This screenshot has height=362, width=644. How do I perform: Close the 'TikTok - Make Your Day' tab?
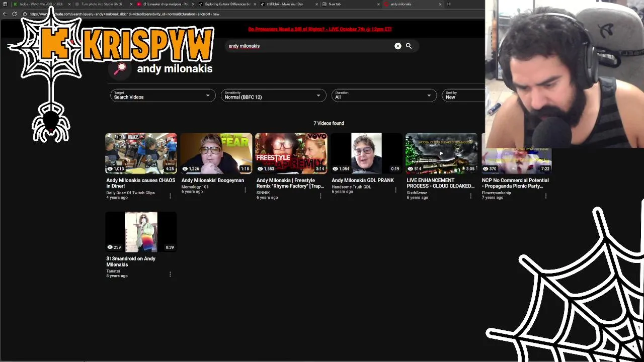(x=316, y=4)
